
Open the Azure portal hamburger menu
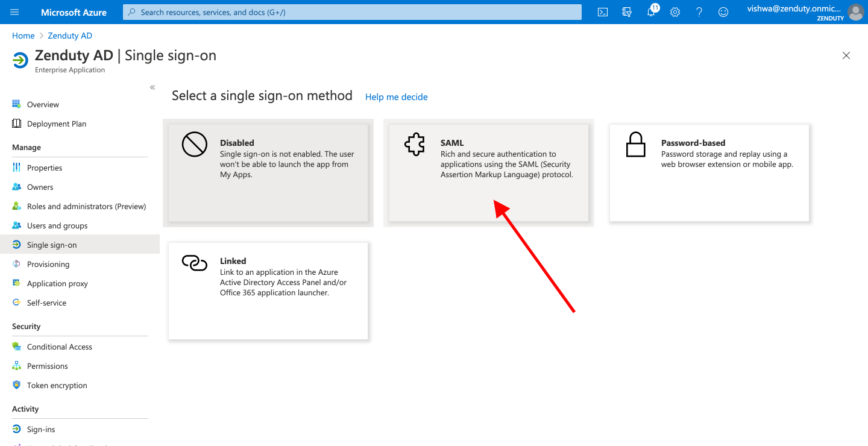pos(15,12)
